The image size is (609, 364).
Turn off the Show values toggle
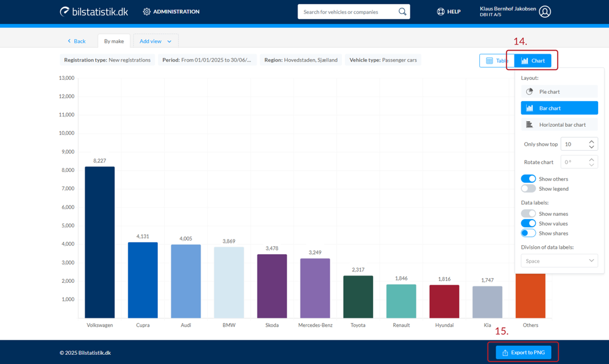click(528, 223)
